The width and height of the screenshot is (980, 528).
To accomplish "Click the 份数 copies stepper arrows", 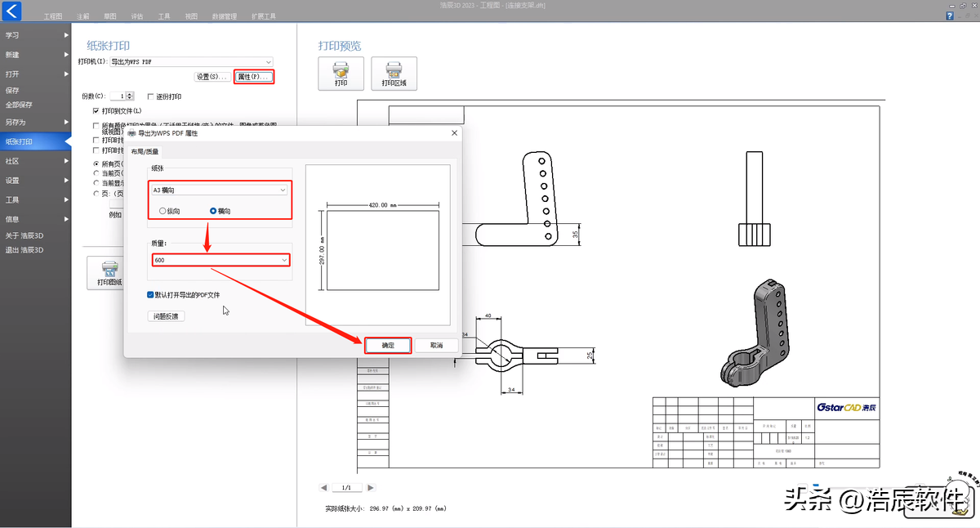I will pos(131,96).
